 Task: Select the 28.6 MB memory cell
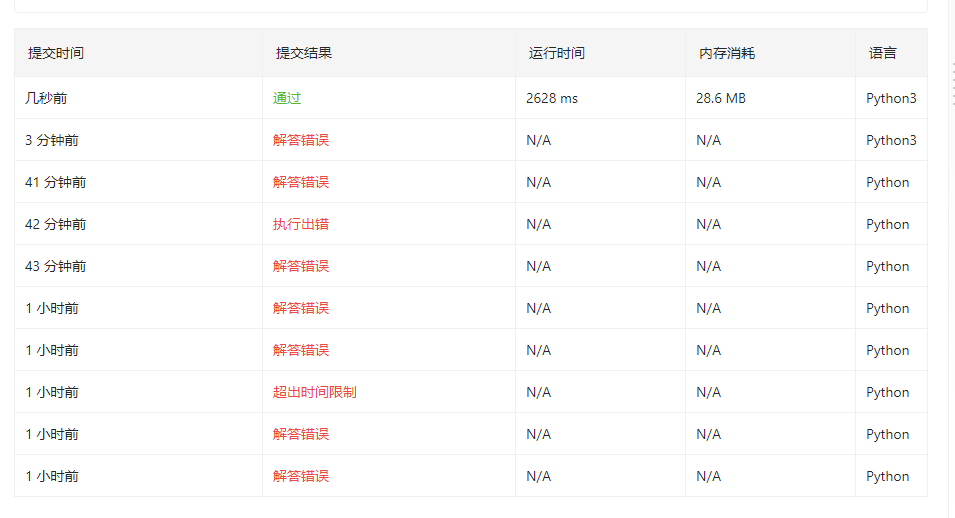(721, 98)
